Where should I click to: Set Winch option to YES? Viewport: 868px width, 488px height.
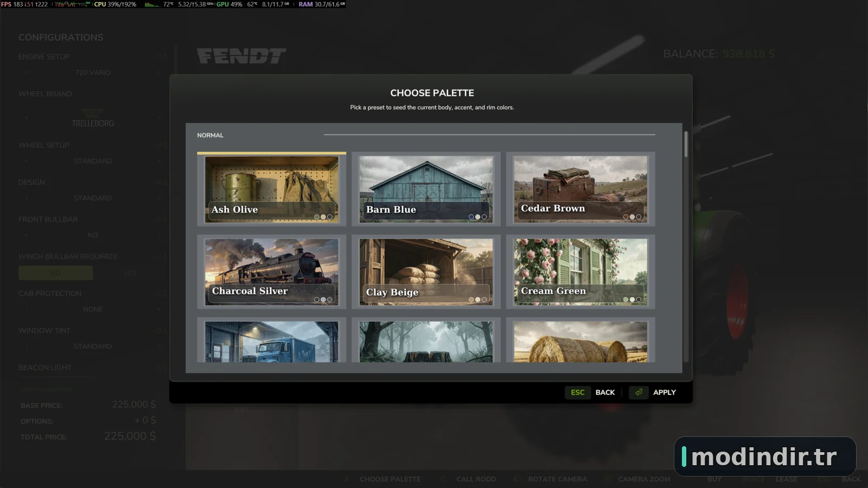pyautogui.click(x=130, y=273)
